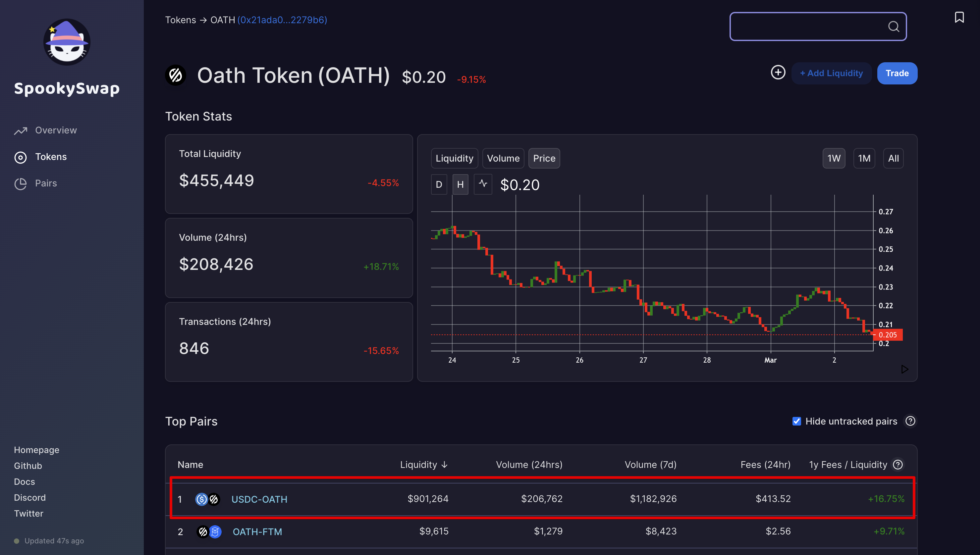Open the USDC-OATH pair link
980x555 pixels.
pos(259,499)
